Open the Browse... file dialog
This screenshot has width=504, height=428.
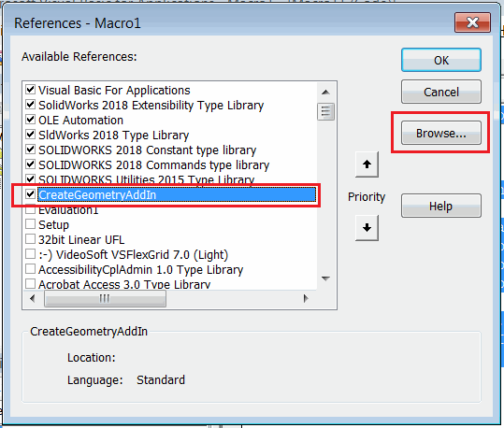click(441, 133)
